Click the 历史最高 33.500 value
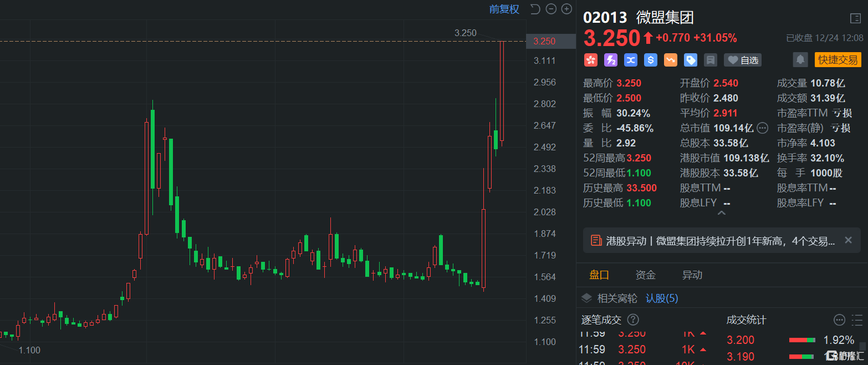868x365 pixels. pos(642,188)
